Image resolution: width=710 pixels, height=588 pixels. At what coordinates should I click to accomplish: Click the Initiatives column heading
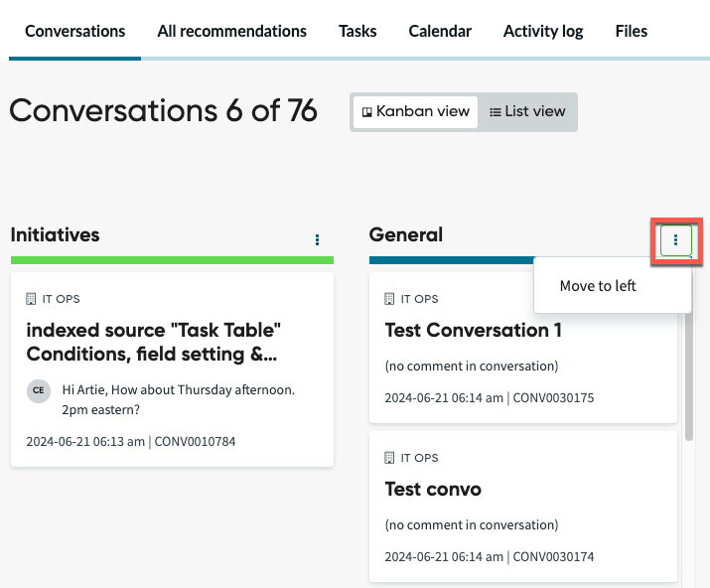[x=55, y=234]
